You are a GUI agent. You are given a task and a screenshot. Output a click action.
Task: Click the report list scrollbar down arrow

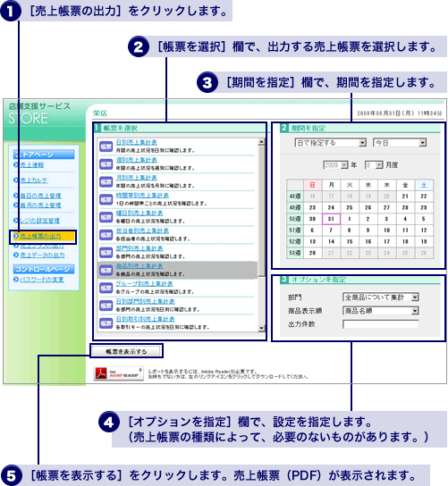pyautogui.click(x=261, y=328)
